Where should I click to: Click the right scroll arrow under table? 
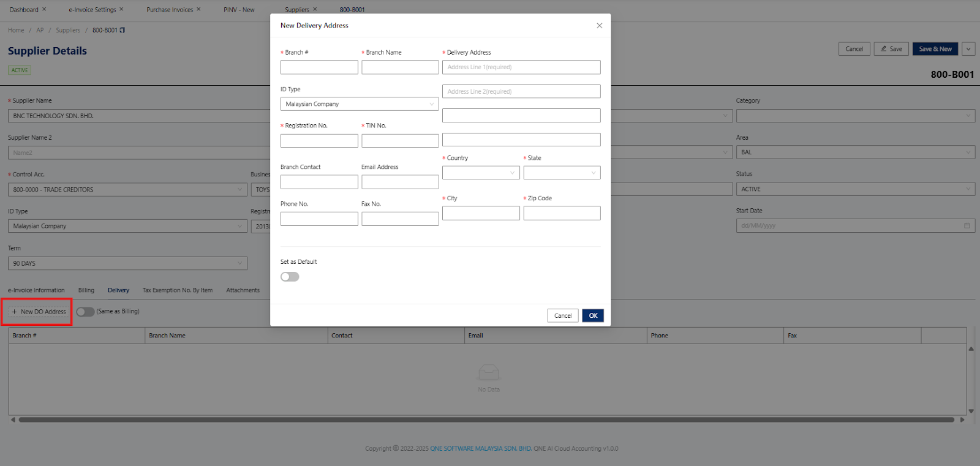point(962,420)
